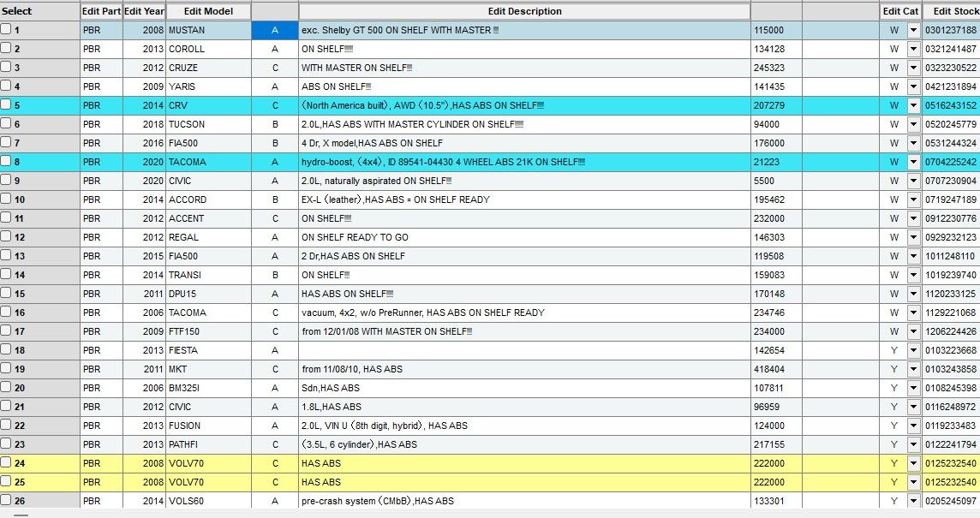
Task: Tick the row 14 TRANSI checkbox
Action: 6,274
